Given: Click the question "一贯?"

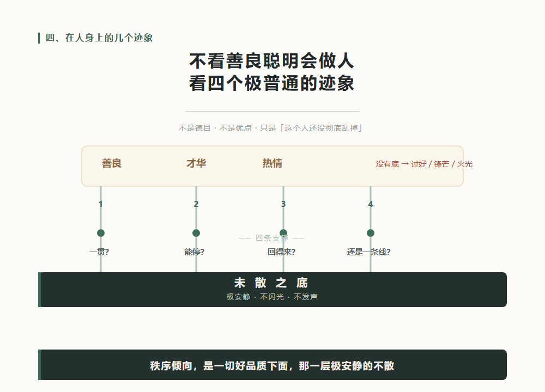Looking at the screenshot, I should (x=99, y=252).
